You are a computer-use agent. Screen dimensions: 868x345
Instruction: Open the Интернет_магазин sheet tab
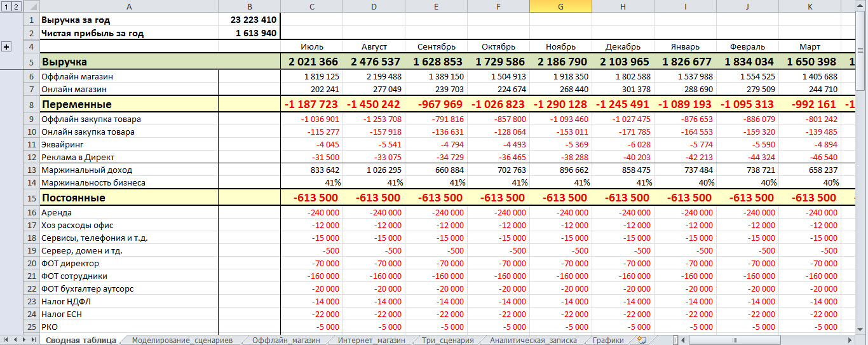(372, 340)
